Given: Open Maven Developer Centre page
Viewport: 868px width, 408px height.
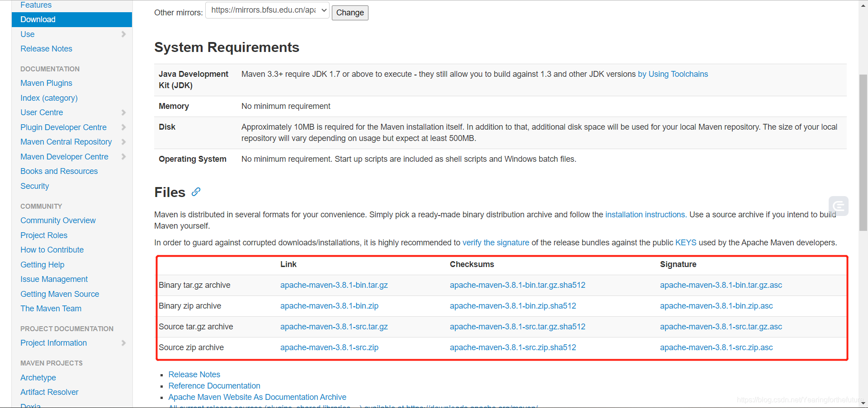Looking at the screenshot, I should (x=64, y=157).
